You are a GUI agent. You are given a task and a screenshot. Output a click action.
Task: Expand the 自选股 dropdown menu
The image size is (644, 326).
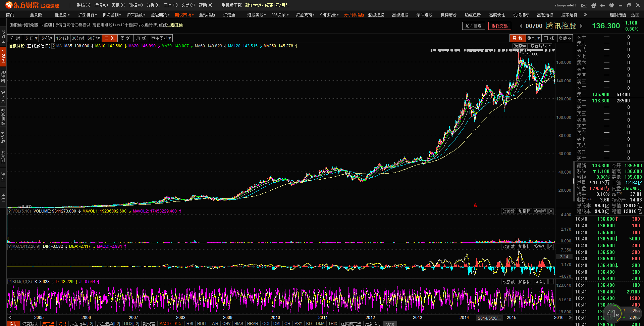[62, 15]
